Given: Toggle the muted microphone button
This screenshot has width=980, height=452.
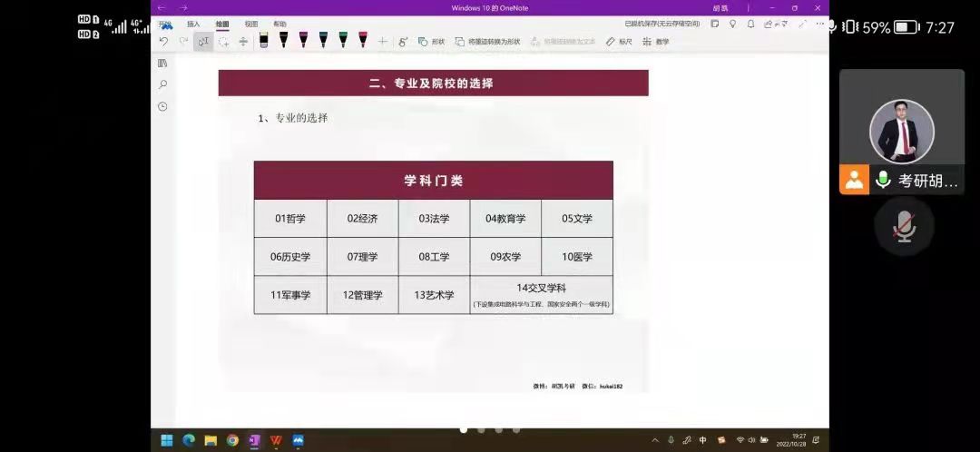Looking at the screenshot, I should pyautogui.click(x=904, y=226).
